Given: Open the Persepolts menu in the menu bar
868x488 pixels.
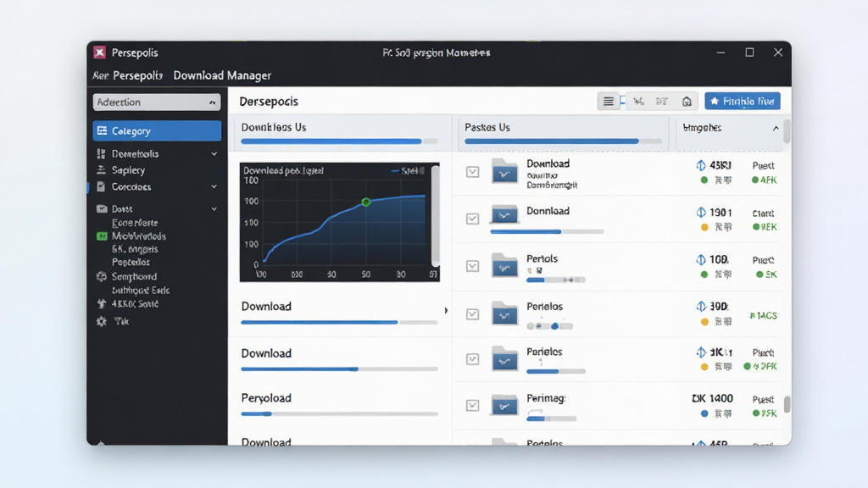Looking at the screenshot, I should click(138, 75).
